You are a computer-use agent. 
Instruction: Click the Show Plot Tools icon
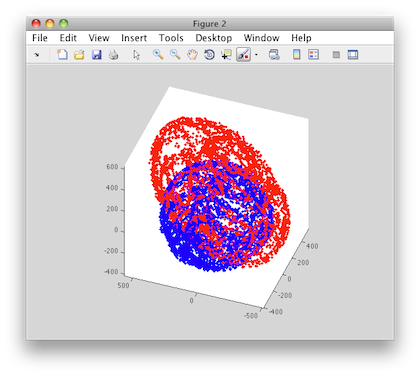tap(353, 55)
